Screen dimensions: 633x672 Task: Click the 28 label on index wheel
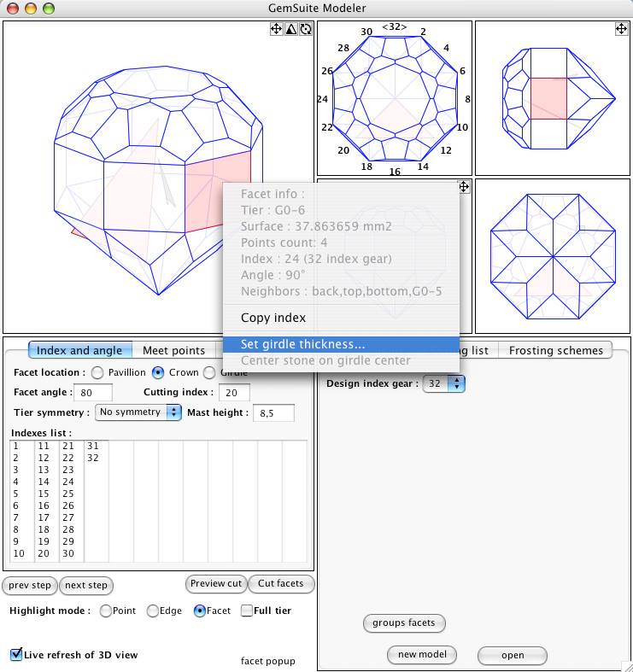tap(343, 48)
